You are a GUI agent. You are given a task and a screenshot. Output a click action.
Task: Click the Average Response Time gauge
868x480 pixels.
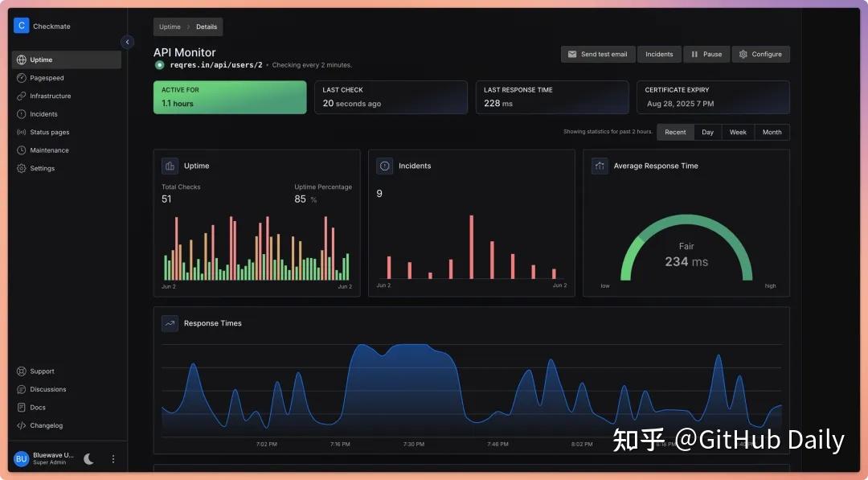pyautogui.click(x=686, y=251)
